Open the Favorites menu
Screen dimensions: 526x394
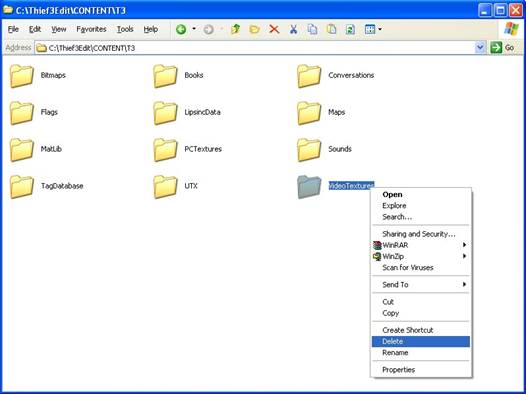pos(91,30)
